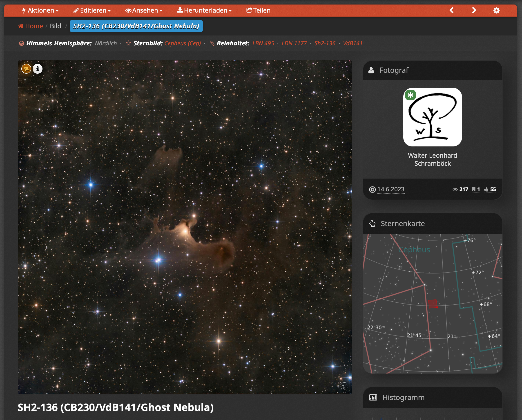Open the Cepheus (Cep) constellation link
This screenshot has width=522, height=420.
tap(183, 43)
